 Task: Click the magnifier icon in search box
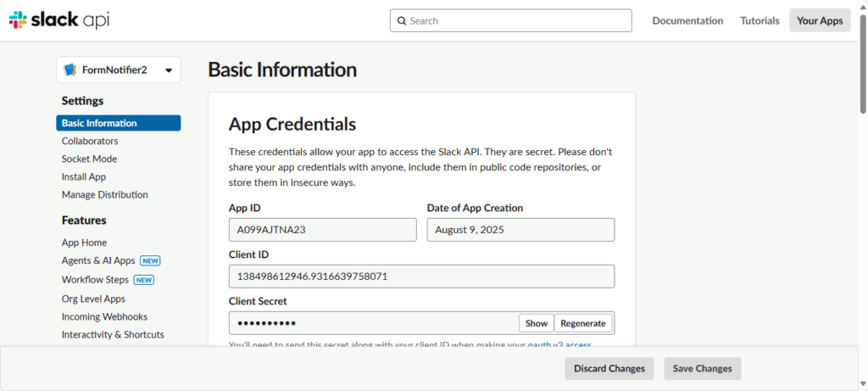pos(402,21)
